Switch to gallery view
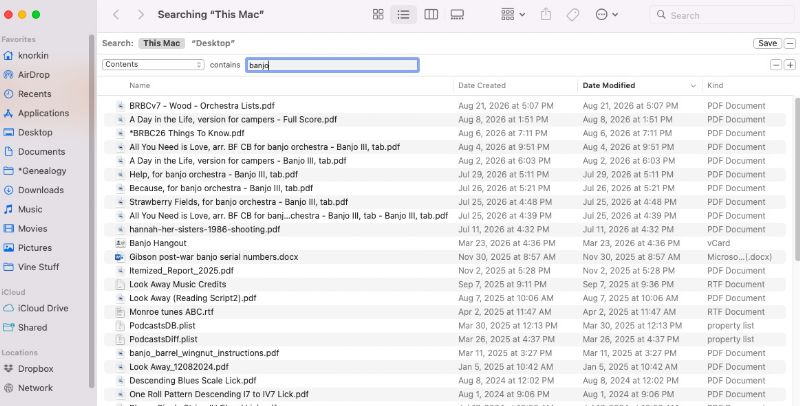 tap(457, 15)
